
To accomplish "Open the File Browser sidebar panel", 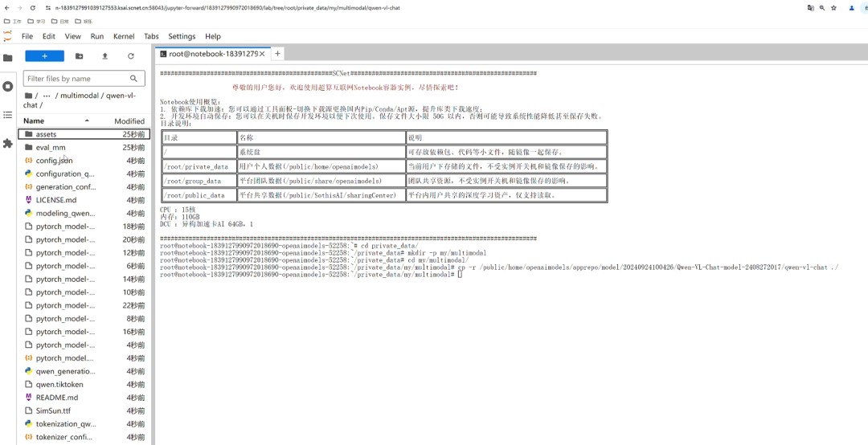I will coord(8,58).
